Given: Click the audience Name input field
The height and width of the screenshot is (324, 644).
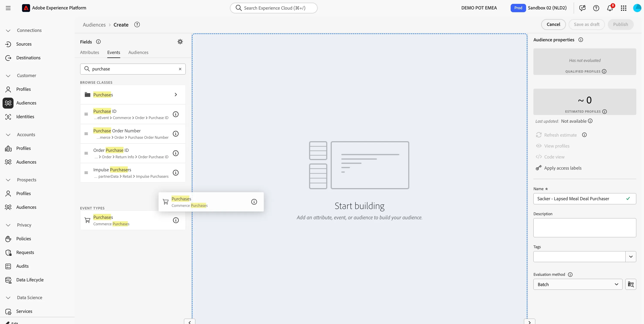Looking at the screenshot, I should coord(584,199).
